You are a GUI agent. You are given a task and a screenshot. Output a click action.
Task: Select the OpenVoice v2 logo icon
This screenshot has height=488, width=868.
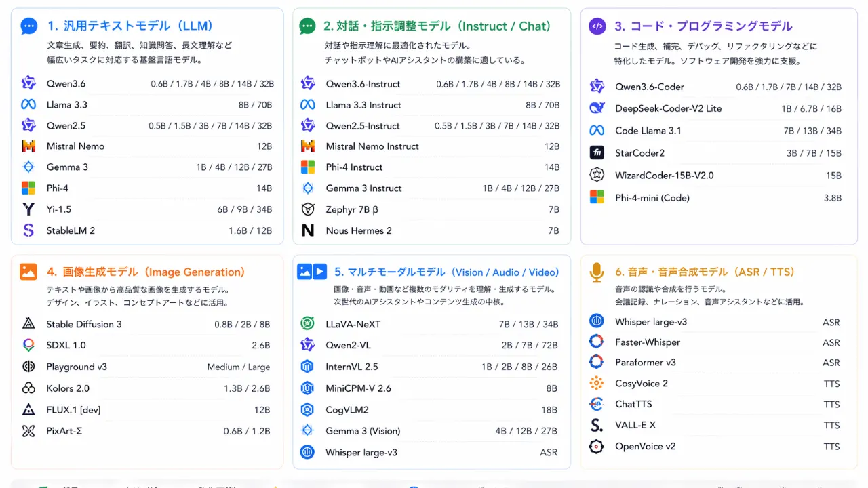tap(597, 446)
